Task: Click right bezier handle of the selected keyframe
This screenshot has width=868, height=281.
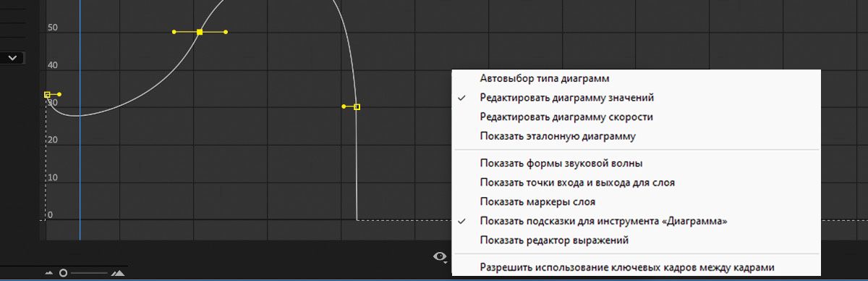Action: click(x=226, y=32)
